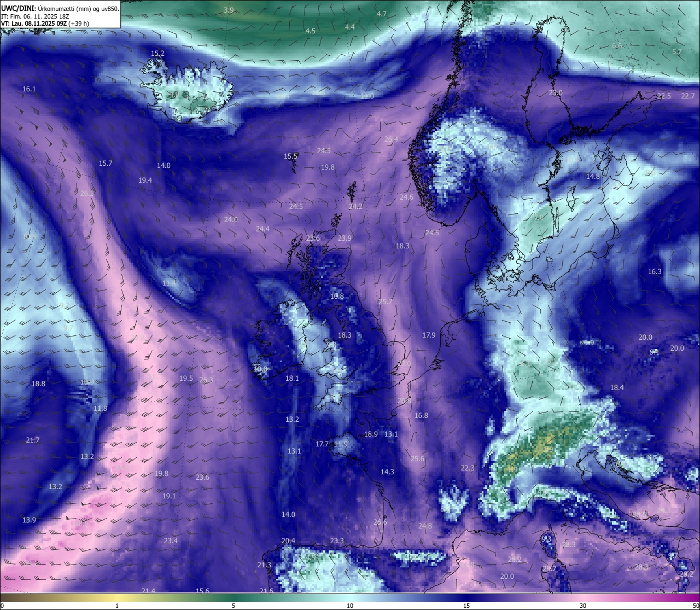This screenshot has height=610, width=700.
Task: Click the '25.7' value label
Action: click(x=385, y=301)
